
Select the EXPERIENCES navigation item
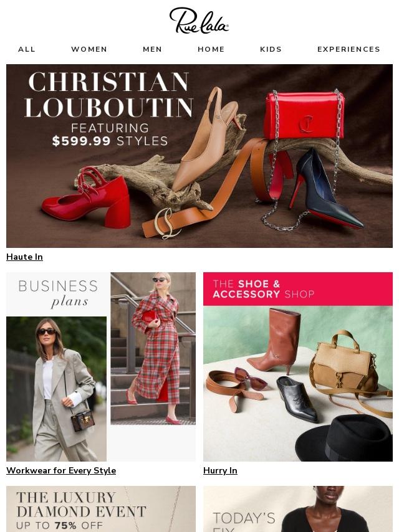tap(349, 49)
